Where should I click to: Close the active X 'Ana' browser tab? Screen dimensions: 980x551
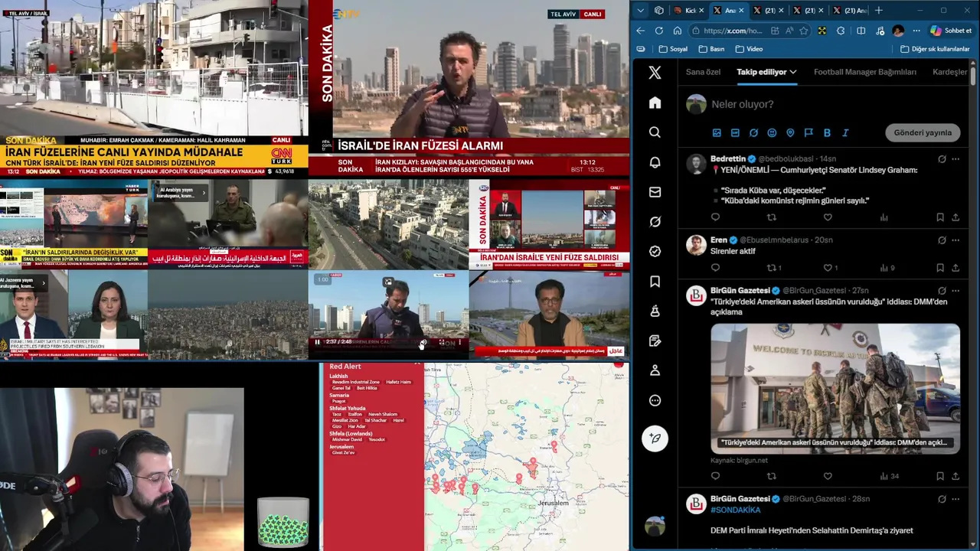740,11
